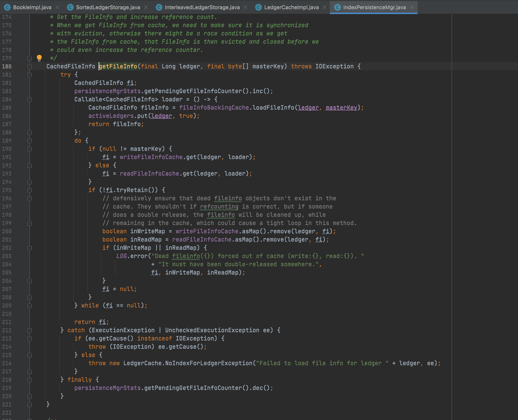Click the yellow lightbulb intention icon
The height and width of the screenshot is (420, 518).
(x=39, y=58)
